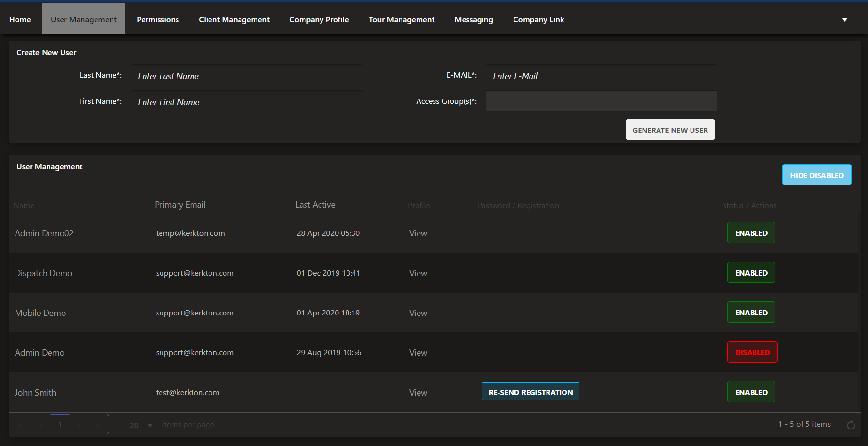Toggle John Smith enabled status
This screenshot has width=868, height=446.
pyautogui.click(x=751, y=392)
